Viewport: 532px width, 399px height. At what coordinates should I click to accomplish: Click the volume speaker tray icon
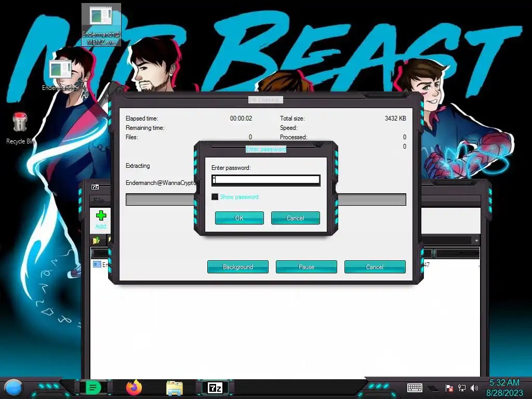[474, 388]
